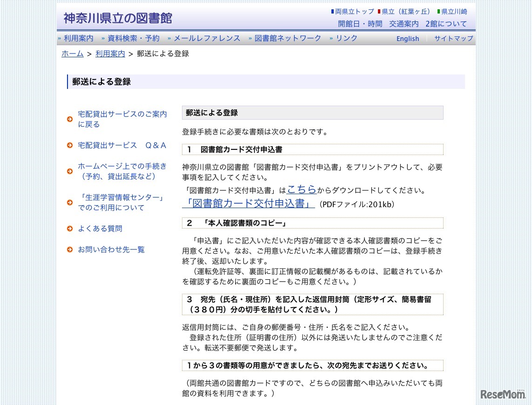The image size is (532, 405).
Task: Open 生涯学習情報センター usage sidebar link
Action: pos(121,202)
